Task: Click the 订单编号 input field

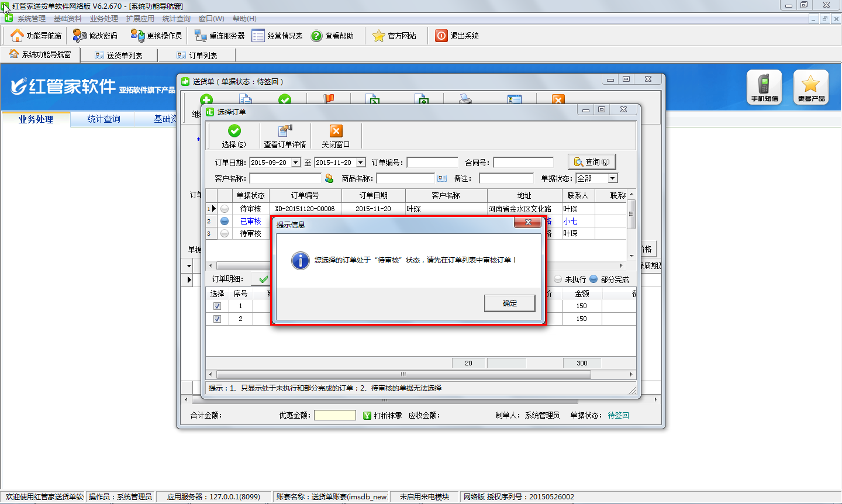Action: (432, 163)
